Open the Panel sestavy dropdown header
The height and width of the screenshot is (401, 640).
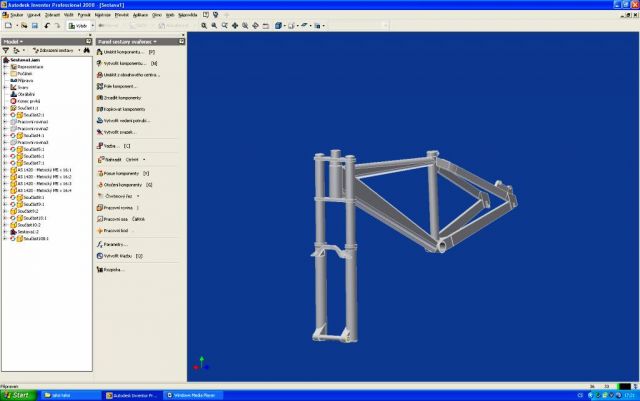pos(126,41)
